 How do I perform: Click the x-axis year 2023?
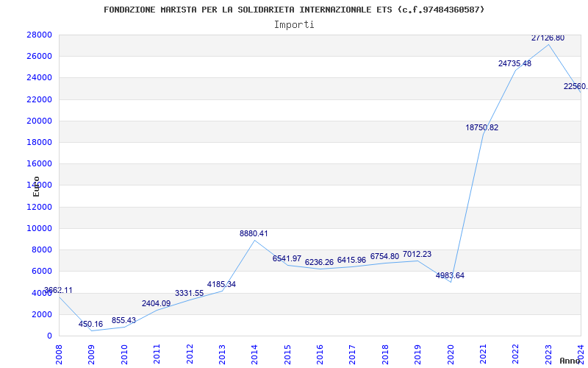548,354
